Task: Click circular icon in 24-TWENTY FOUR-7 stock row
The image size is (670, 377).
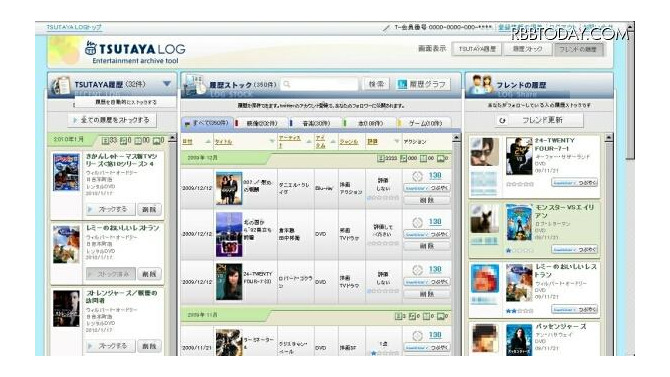Action: 417,270
